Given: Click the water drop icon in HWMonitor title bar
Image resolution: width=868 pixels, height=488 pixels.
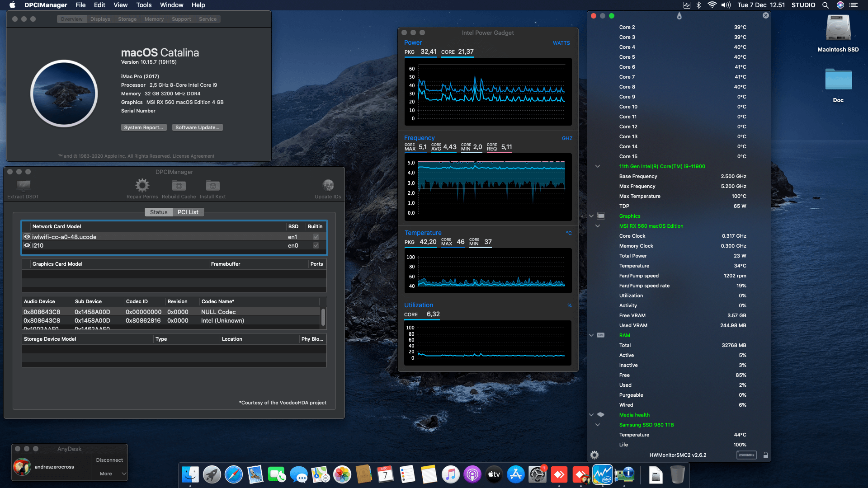Looking at the screenshot, I should 679,16.
